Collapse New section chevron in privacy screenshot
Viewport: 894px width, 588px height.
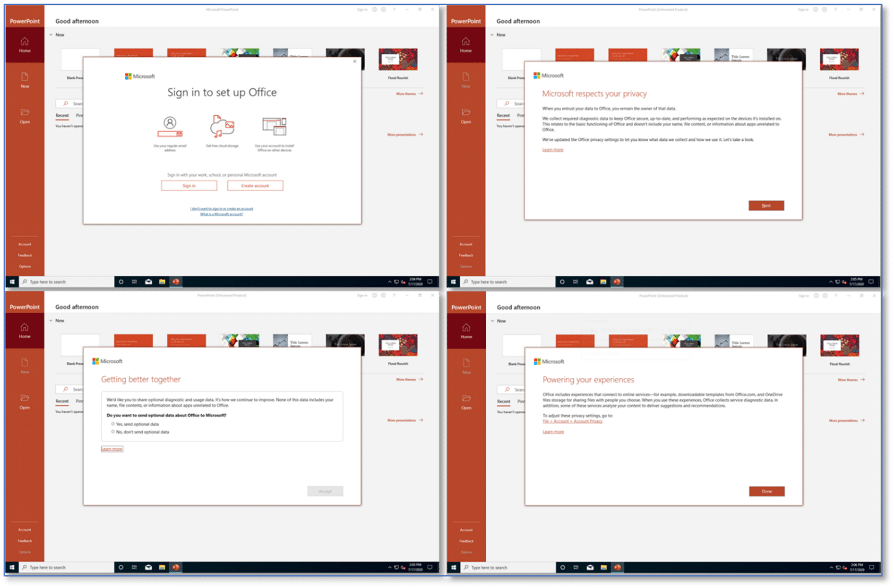pyautogui.click(x=492, y=35)
